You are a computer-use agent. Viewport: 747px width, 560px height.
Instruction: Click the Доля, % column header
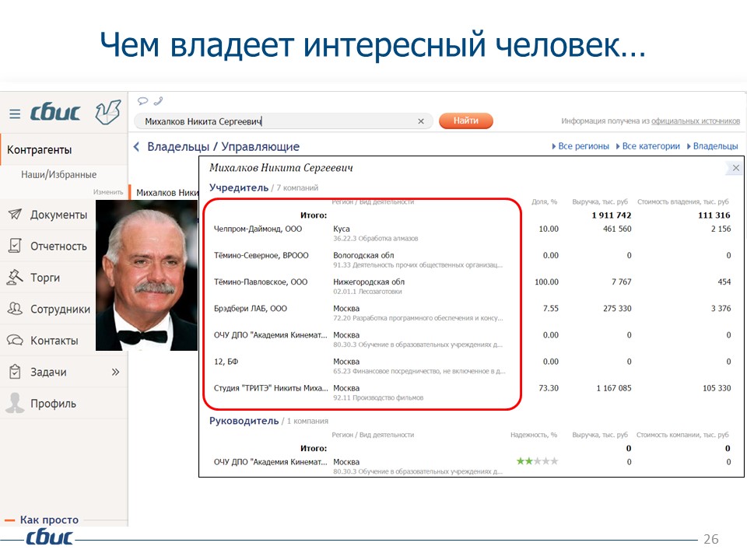[x=545, y=202]
